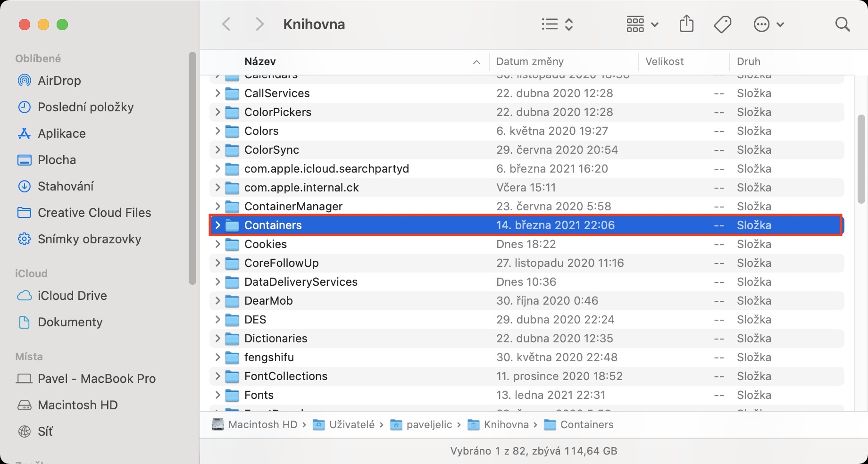The image size is (868, 464).
Task: Sort by the Datum změny column header
Action: pos(530,61)
